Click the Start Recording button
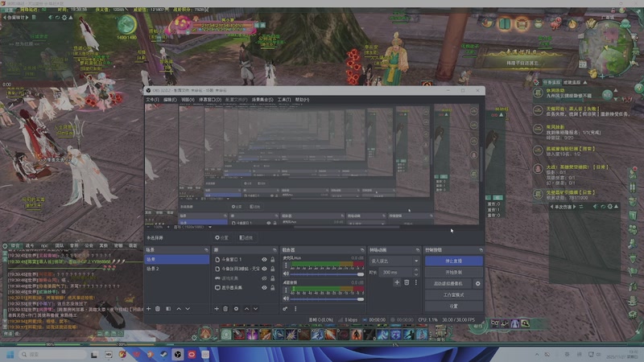This screenshot has height=362, width=644. point(454,272)
